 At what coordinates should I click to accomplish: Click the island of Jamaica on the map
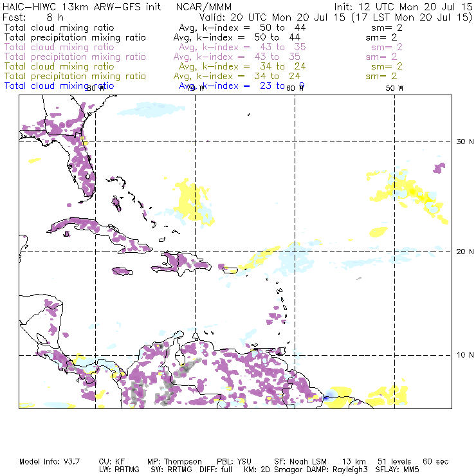122,271
